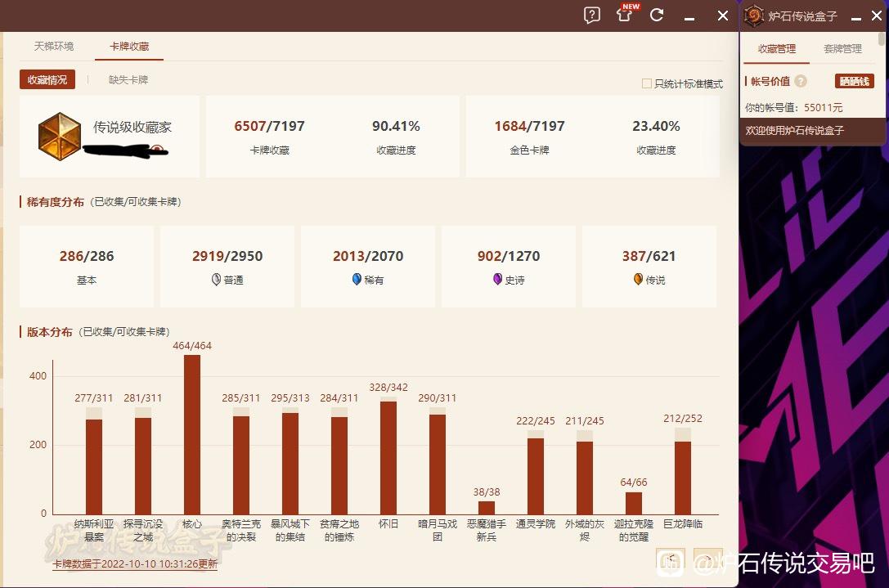This screenshot has height=588, width=889.
Task: Open the help feedback chat icon
Action: click(592, 16)
